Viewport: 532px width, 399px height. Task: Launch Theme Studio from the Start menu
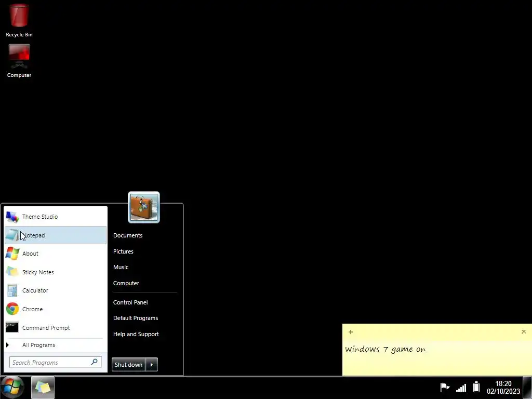tap(56, 217)
